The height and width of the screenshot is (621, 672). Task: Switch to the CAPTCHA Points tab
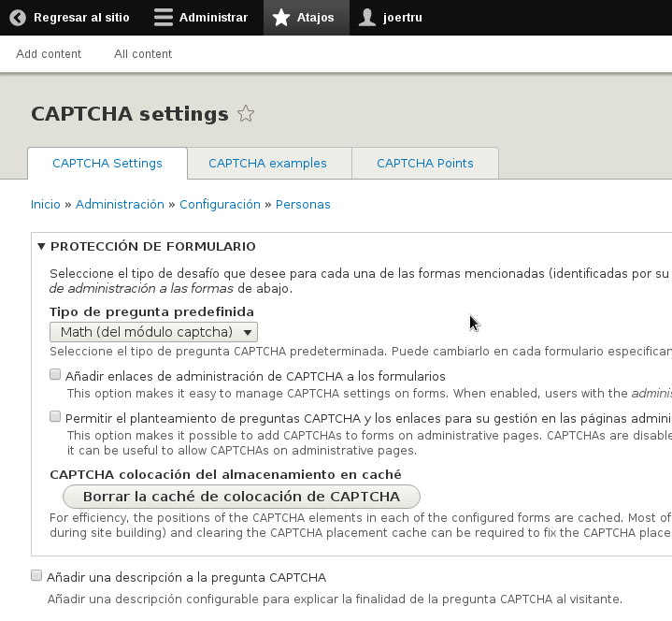point(424,164)
